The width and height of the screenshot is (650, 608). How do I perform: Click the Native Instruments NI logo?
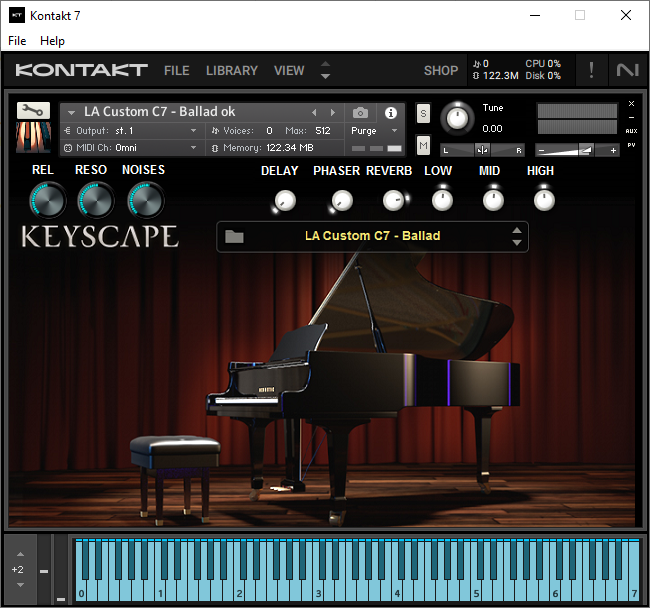tap(627, 70)
